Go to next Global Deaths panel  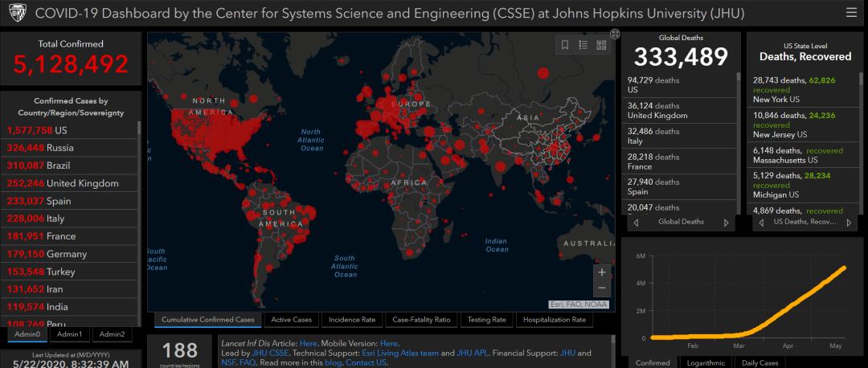(727, 223)
